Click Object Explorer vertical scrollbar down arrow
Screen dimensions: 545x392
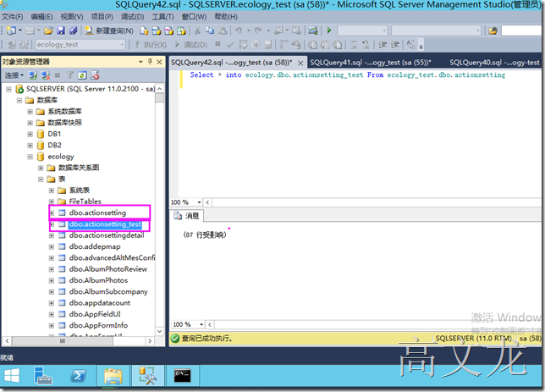coord(160,332)
